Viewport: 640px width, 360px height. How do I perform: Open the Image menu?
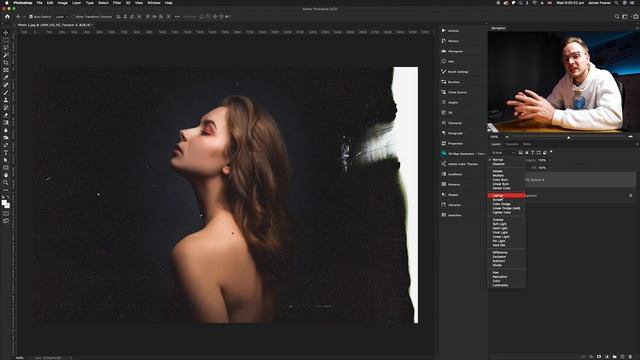[62, 3]
